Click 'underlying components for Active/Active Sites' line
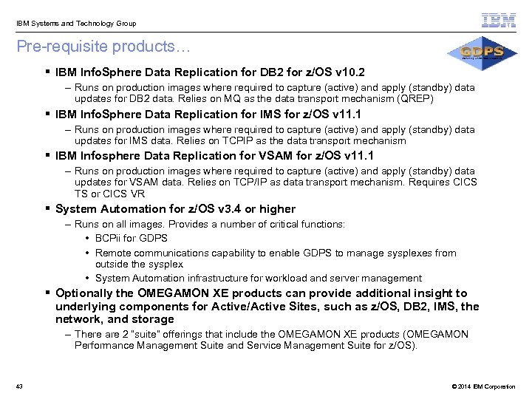This screenshot has height=399, width=532. click(x=267, y=307)
